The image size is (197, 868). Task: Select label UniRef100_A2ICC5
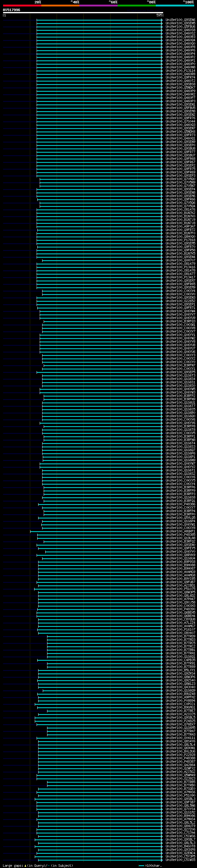pyautogui.click(x=180, y=715)
